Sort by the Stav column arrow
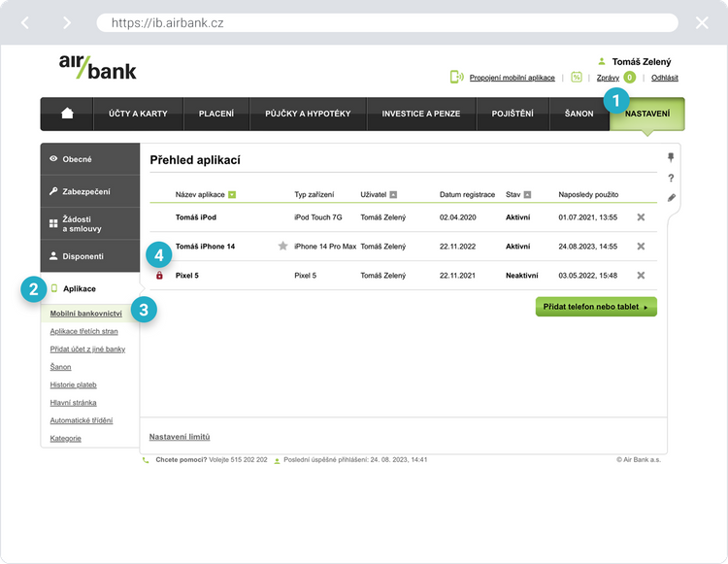 (527, 195)
